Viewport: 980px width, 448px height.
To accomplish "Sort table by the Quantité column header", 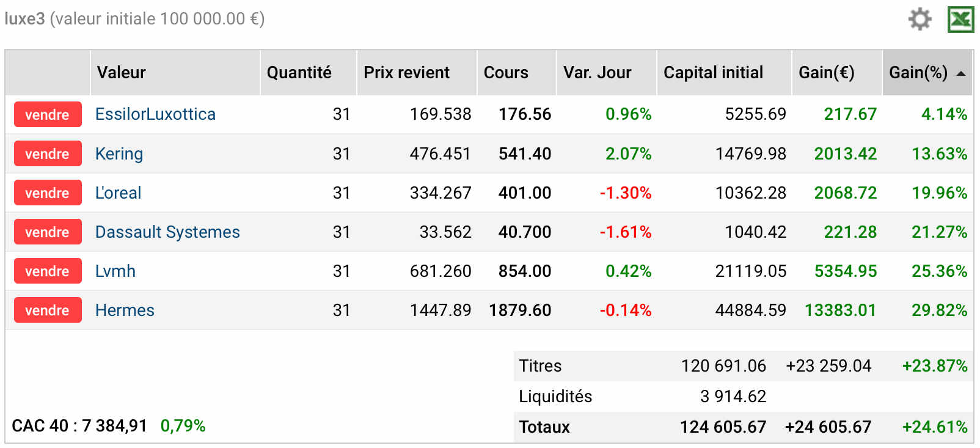I will click(309, 73).
